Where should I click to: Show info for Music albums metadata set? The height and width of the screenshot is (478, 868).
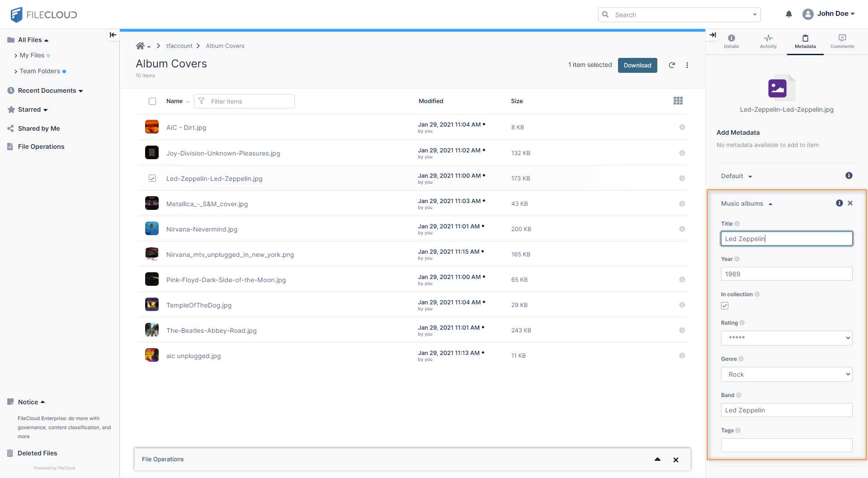840,203
